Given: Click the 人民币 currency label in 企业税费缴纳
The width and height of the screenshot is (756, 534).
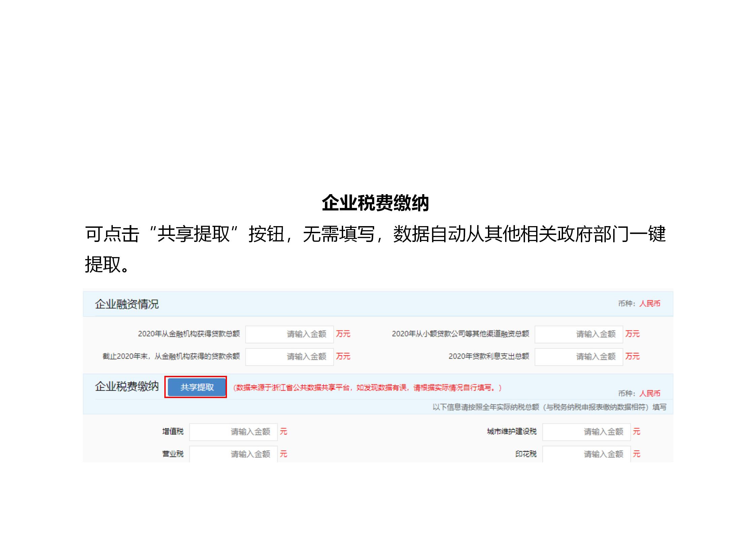Looking at the screenshot, I should click(650, 393).
